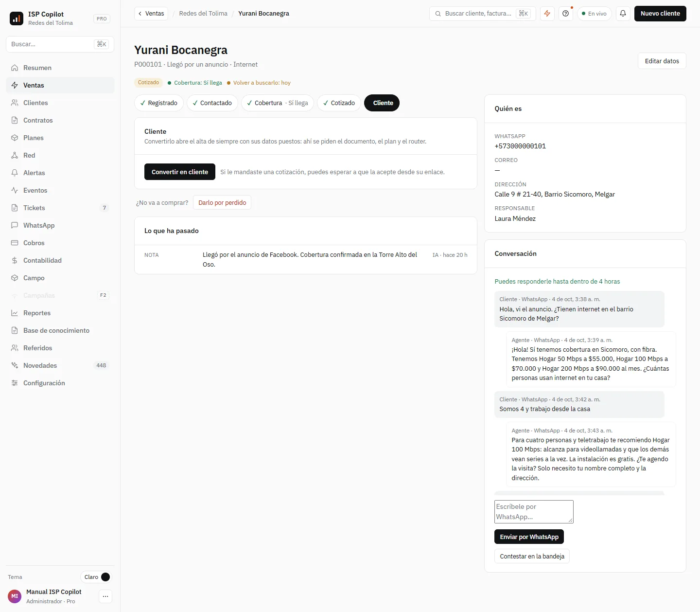Select the Cobertura Sí llega stage step

(x=278, y=103)
